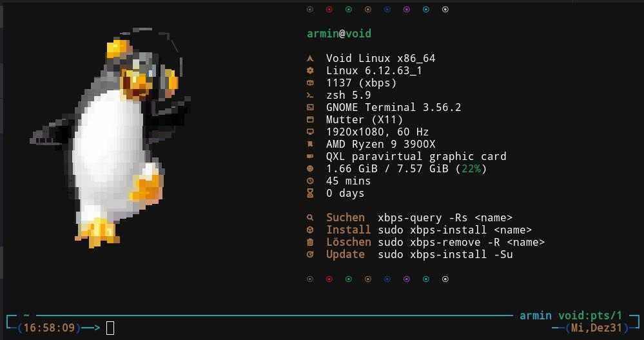
Task: Click the terminal cursor at the prompt
Action: (110, 328)
